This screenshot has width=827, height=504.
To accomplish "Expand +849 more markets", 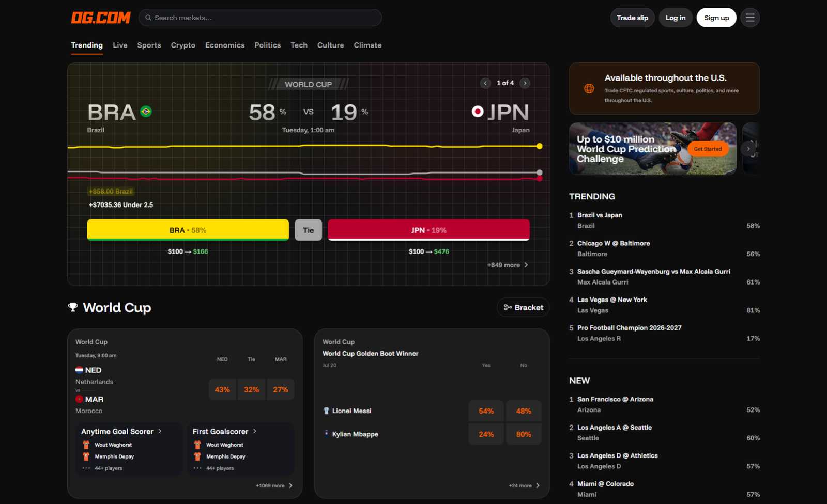I will 508,265.
